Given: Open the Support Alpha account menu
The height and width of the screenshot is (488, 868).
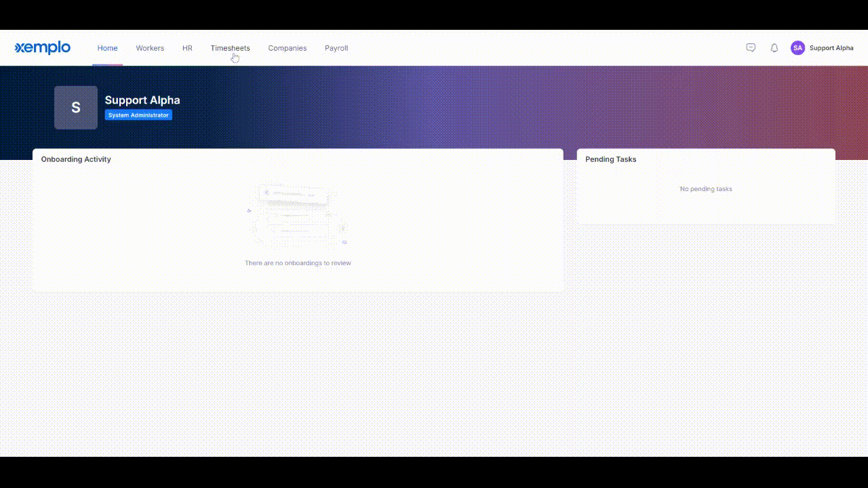Looking at the screenshot, I should (x=831, y=48).
